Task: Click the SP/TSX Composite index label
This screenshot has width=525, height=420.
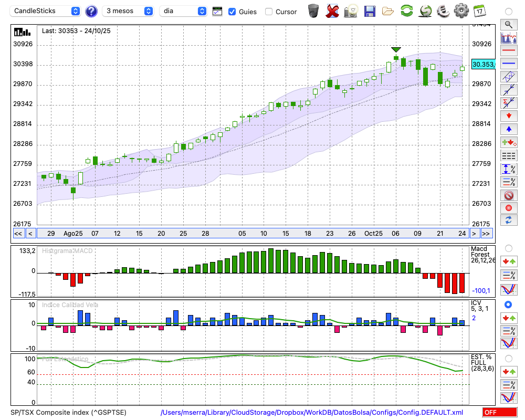Action: 68,412
